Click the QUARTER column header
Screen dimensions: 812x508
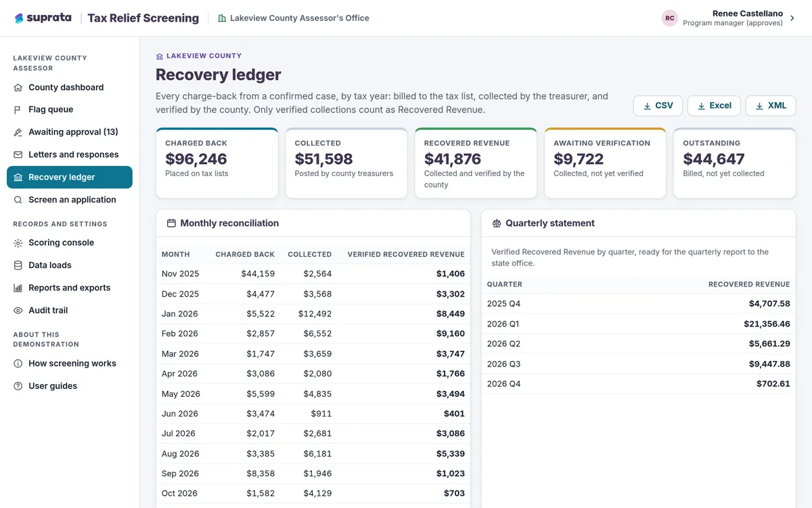point(505,284)
